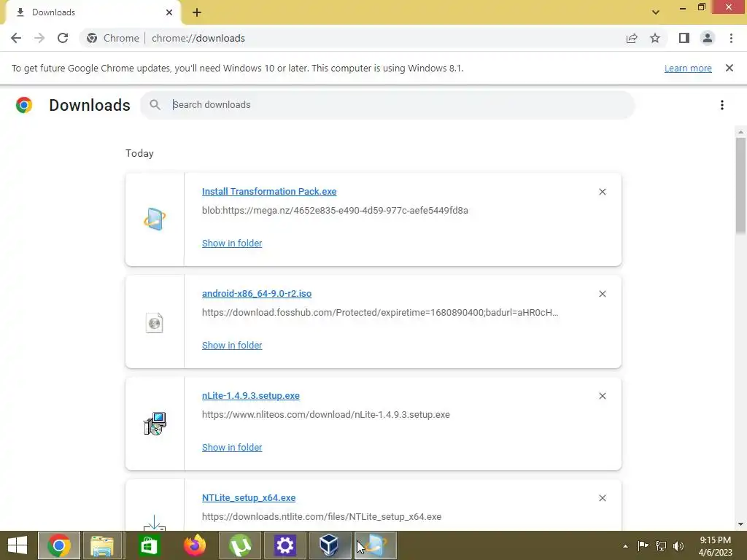Open VirtualBox from the taskbar
This screenshot has height=560, width=747.
pos(330,545)
